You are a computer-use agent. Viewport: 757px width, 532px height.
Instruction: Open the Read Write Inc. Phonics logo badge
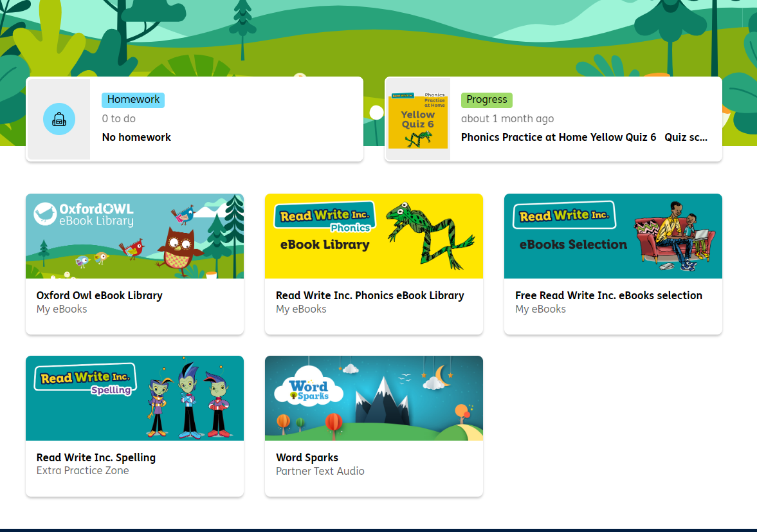tap(325, 217)
